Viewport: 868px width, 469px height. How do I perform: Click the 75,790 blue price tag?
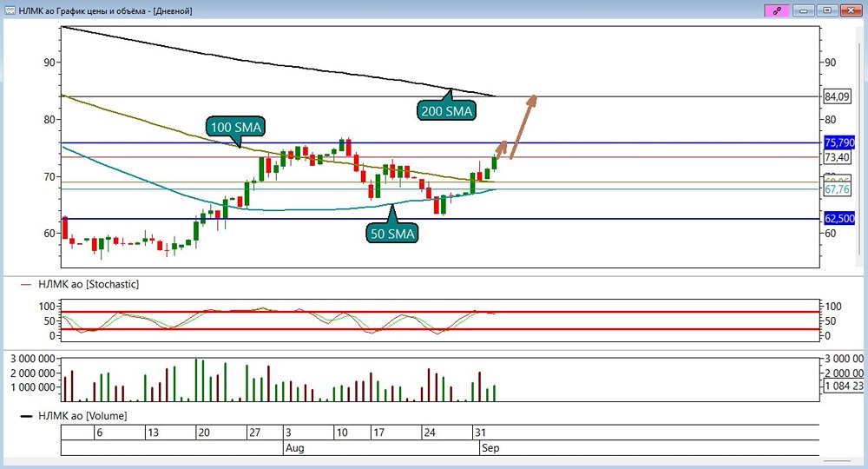[x=839, y=142]
